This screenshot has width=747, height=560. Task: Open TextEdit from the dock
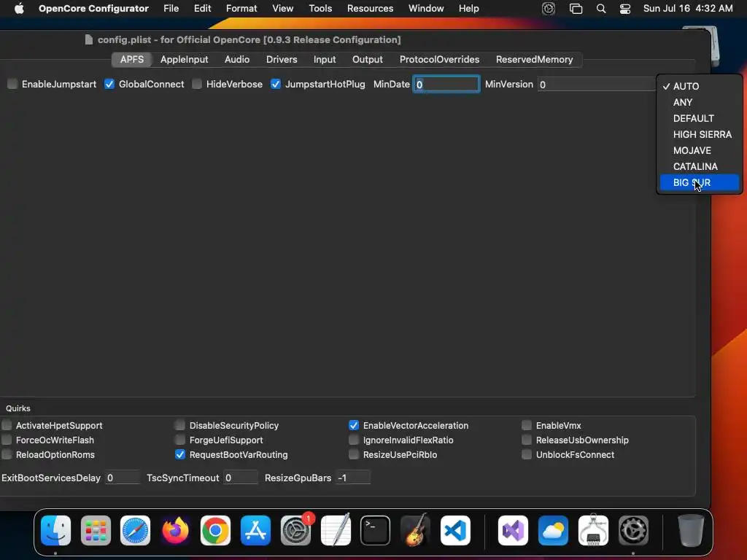click(x=336, y=530)
